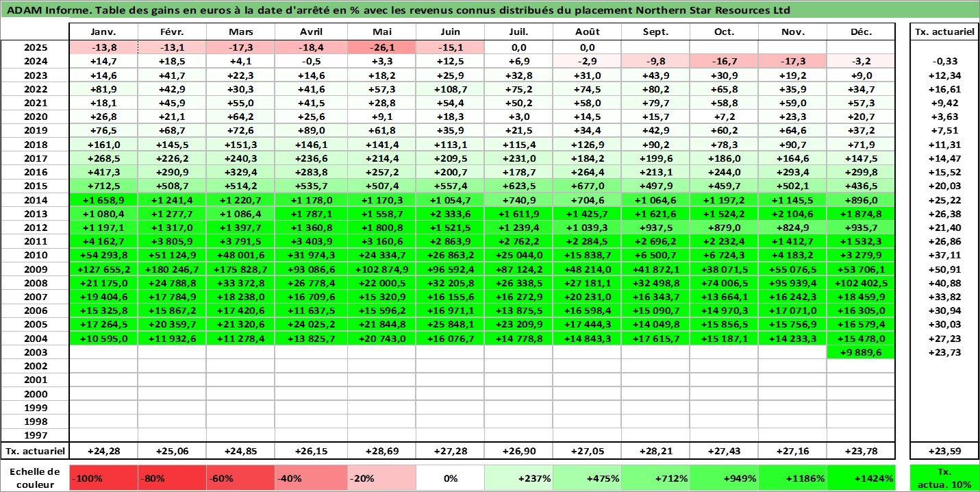Select the -20% light pink swatch
The width and height of the screenshot is (980, 492).
click(x=382, y=478)
